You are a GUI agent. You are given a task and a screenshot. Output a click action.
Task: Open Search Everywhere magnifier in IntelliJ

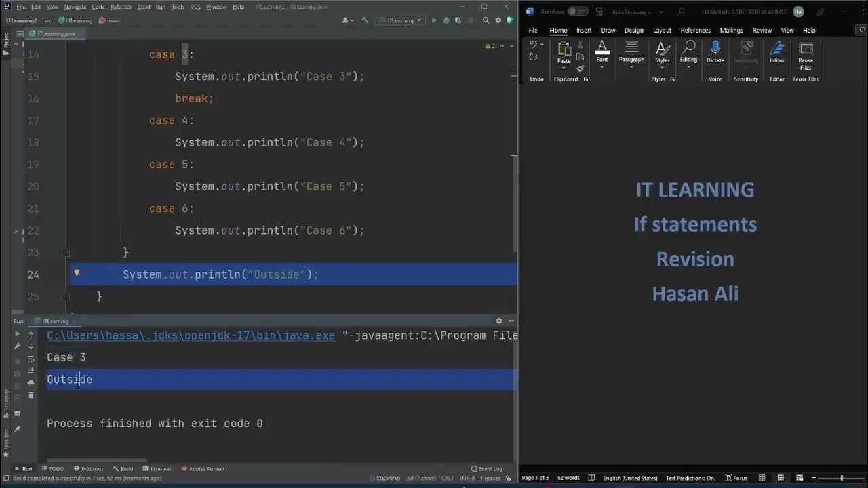(486, 20)
